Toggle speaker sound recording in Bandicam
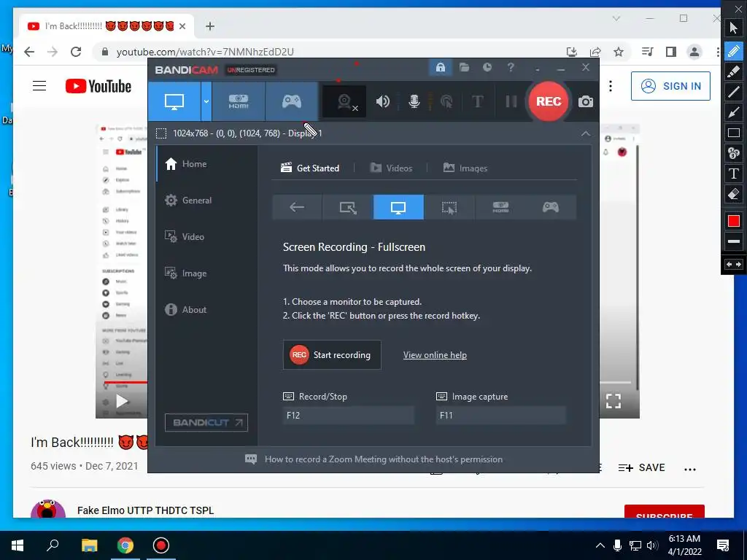 (x=382, y=101)
